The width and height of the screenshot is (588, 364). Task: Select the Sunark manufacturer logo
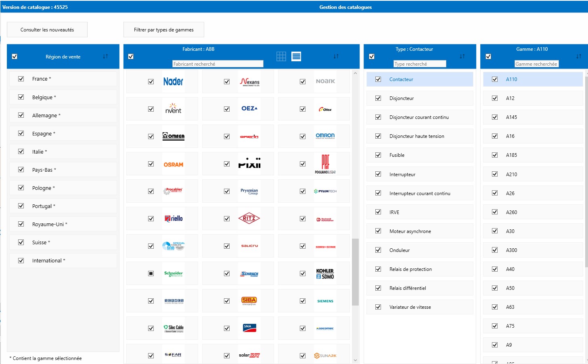coord(325,355)
